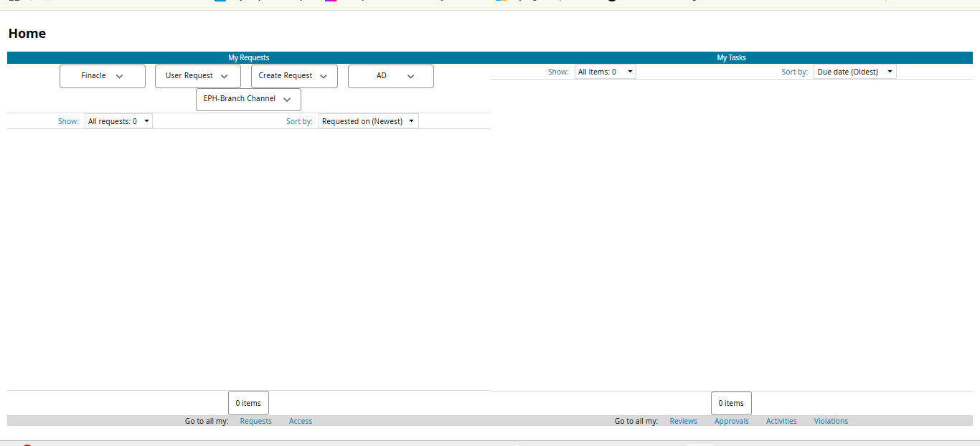
Task: Open the Create Request dropdown
Action: click(x=293, y=76)
